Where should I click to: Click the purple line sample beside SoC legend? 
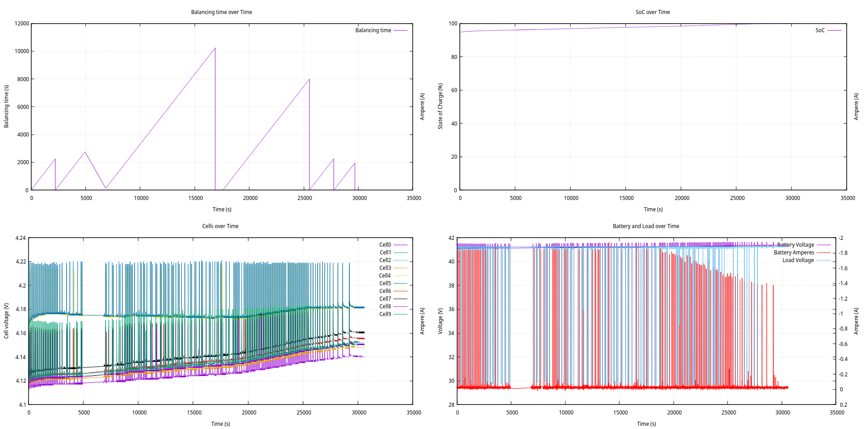(834, 30)
